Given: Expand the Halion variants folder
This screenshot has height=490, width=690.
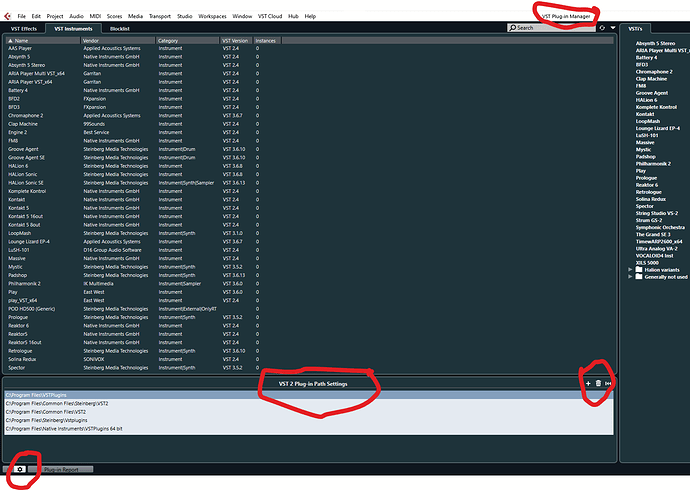Looking at the screenshot, I should coord(630,270).
